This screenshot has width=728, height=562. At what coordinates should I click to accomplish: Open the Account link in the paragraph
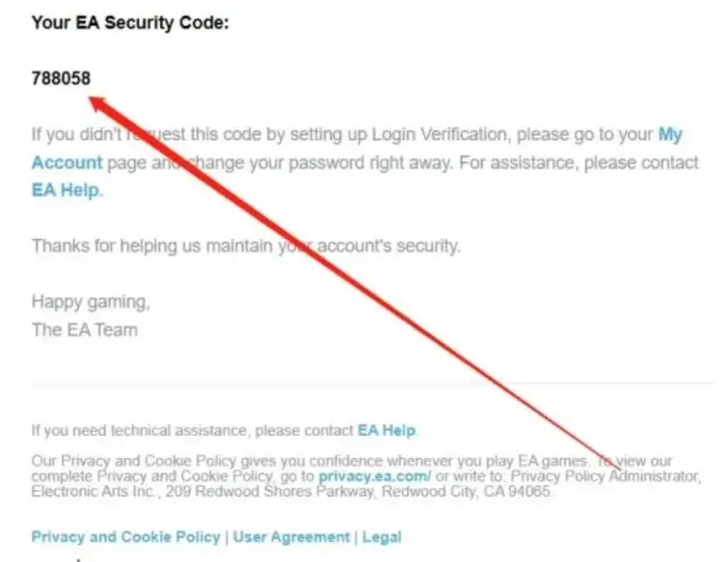[67, 163]
